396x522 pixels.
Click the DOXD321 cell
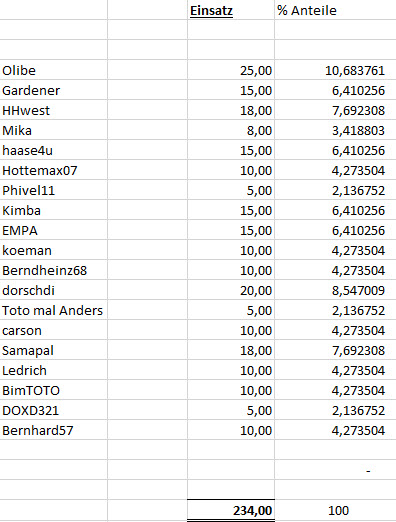[x=54, y=410]
